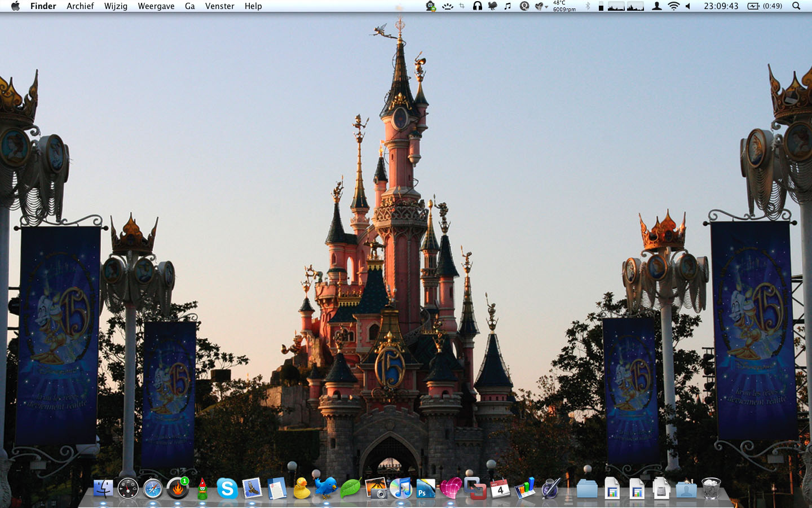
Task: Click the green bird menu bar icon
Action: click(431, 6)
